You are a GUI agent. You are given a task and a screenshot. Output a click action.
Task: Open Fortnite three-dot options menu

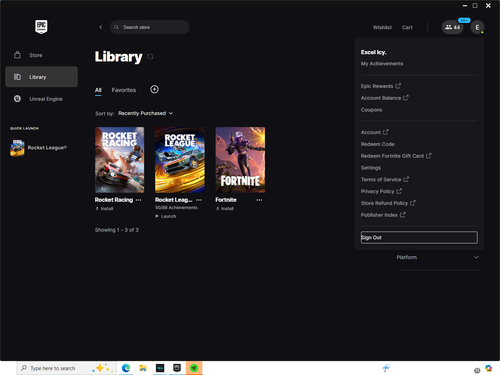click(x=259, y=200)
